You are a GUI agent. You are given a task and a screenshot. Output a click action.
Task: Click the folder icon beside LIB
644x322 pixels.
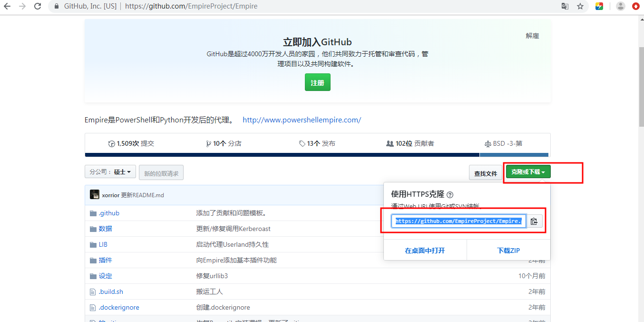[93, 244]
